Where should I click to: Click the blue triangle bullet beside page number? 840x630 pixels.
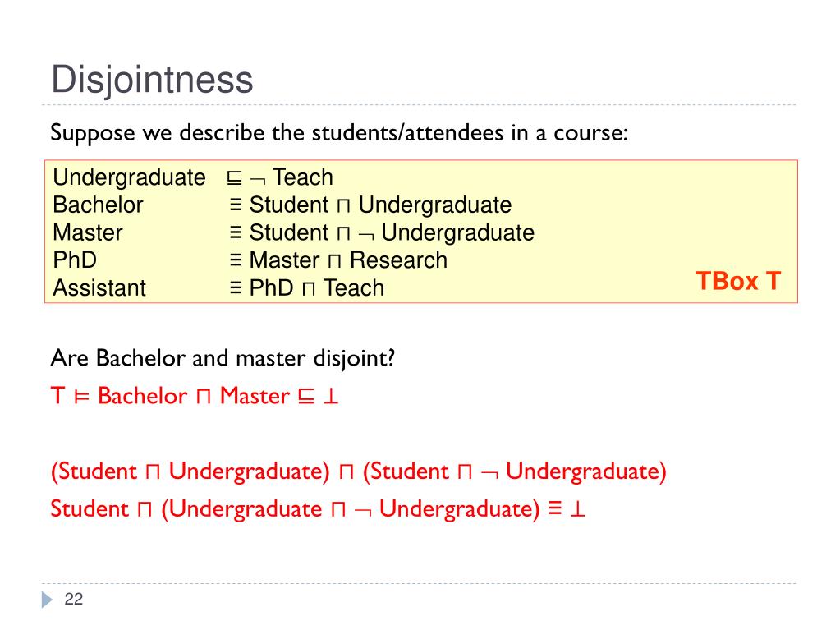coord(47,600)
